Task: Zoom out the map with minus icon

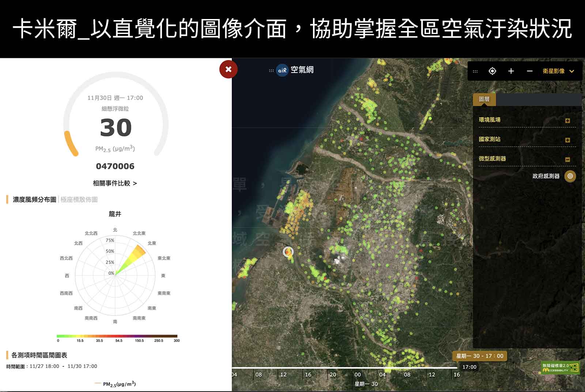Action: click(529, 71)
